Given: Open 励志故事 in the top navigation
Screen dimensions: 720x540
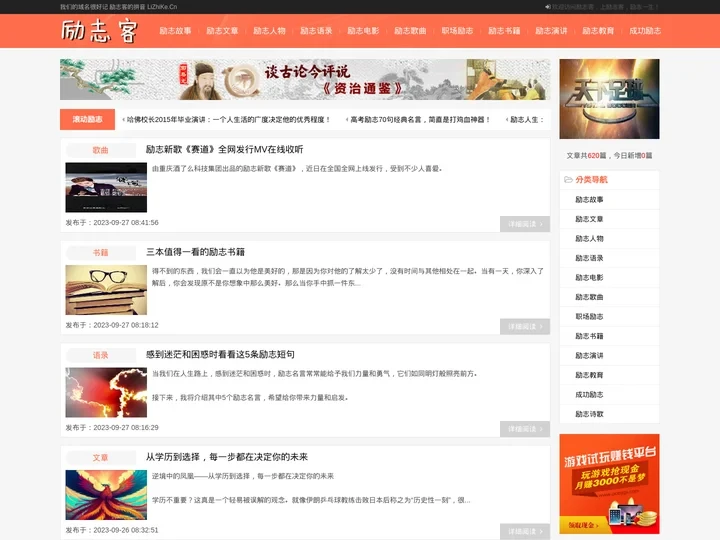Looking at the screenshot, I should (175, 31).
